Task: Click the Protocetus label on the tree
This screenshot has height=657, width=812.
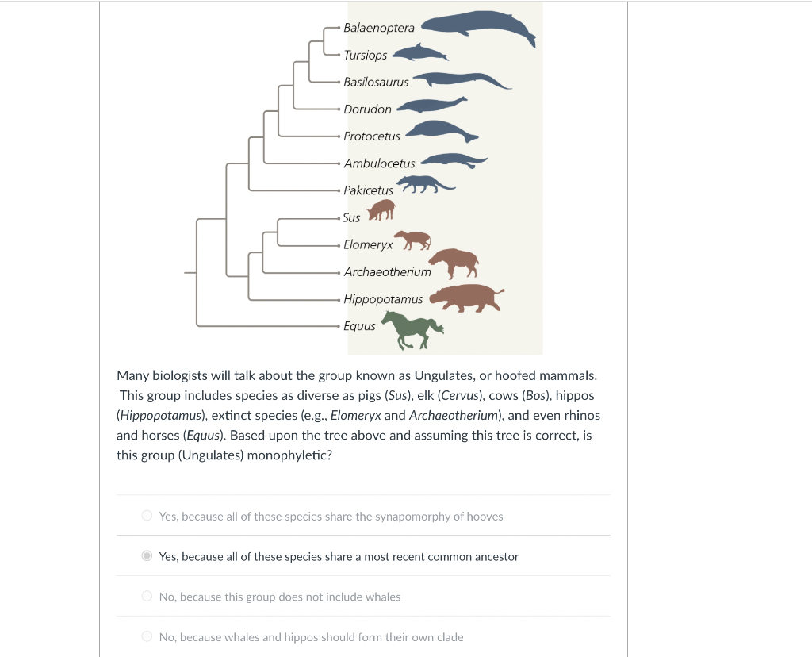Action: tap(372, 136)
